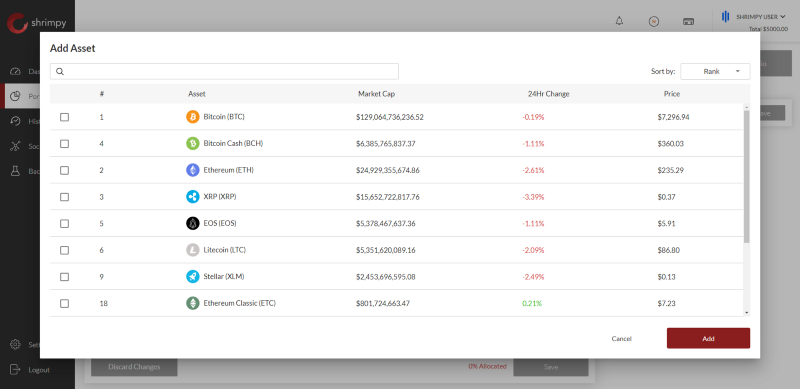The width and height of the screenshot is (800, 389).
Task: Click the XRP blue logo icon
Action: pos(192,197)
